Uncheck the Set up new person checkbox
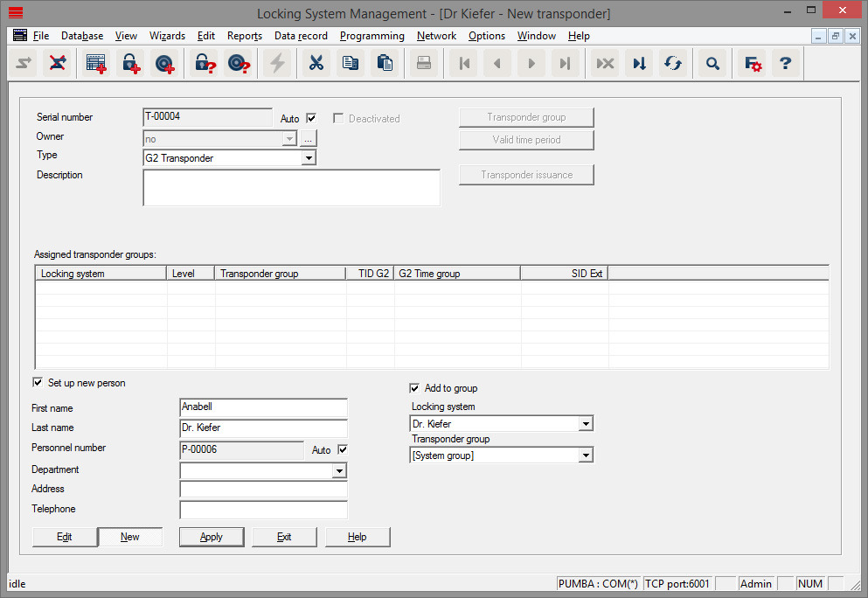Viewport: 868px width, 598px height. [x=38, y=382]
